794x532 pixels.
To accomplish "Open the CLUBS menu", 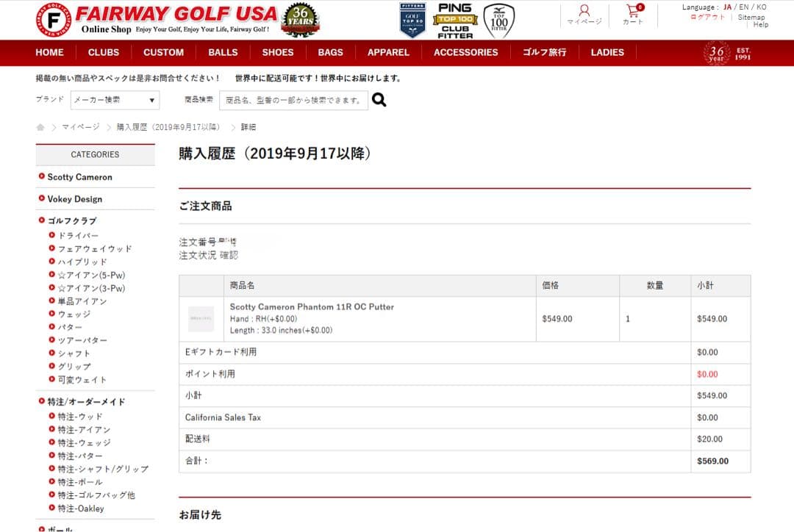I will coord(104,52).
